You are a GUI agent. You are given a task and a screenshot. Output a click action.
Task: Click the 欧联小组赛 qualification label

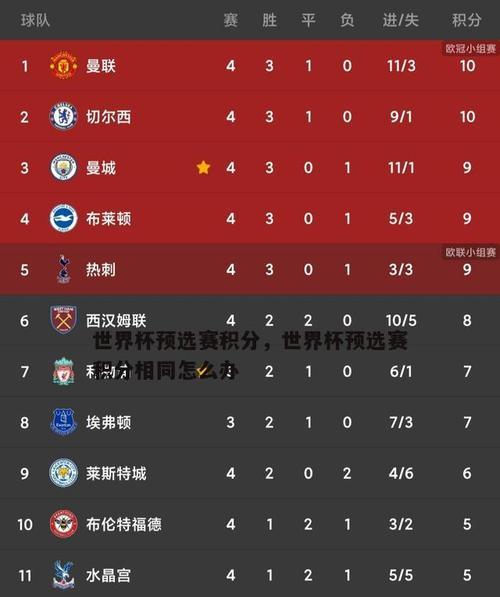click(471, 252)
